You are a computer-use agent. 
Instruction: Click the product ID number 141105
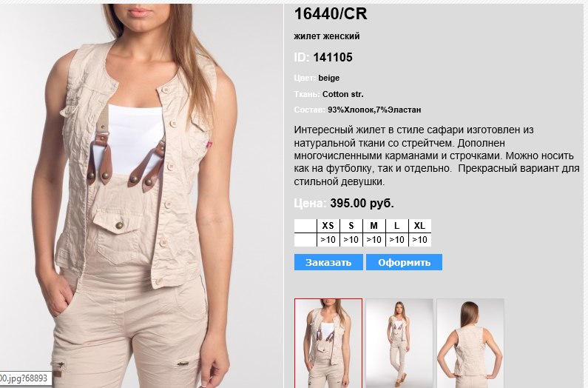tap(333, 58)
